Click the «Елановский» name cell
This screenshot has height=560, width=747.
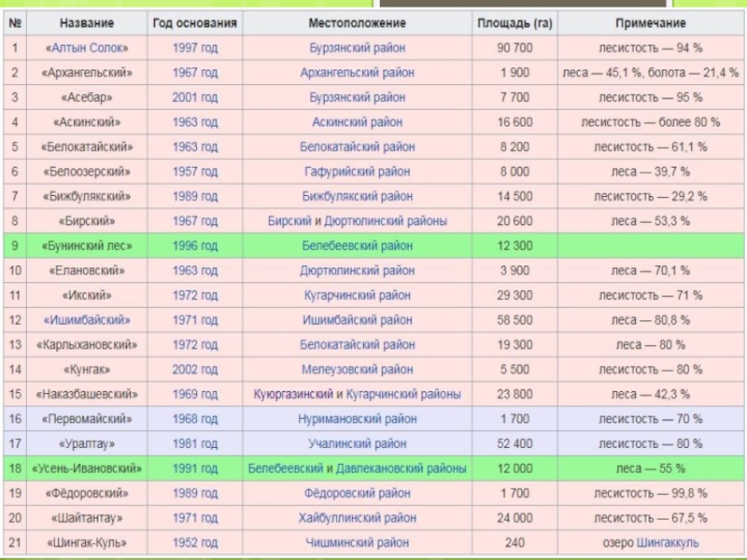click(x=87, y=271)
